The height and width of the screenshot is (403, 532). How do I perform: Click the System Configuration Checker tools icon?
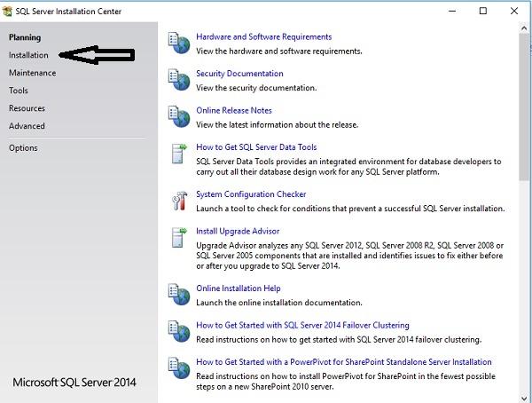(x=179, y=201)
